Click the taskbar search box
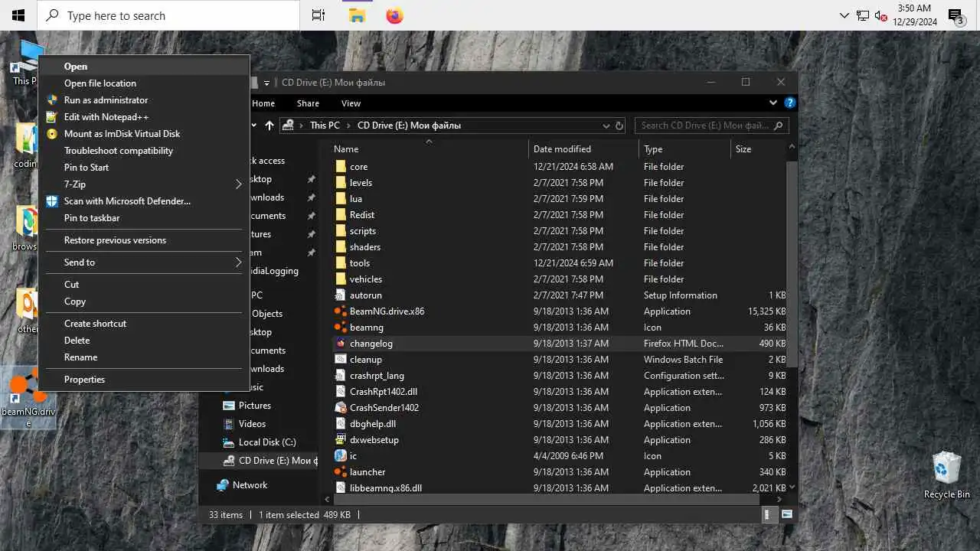980x551 pixels. (x=168, y=15)
